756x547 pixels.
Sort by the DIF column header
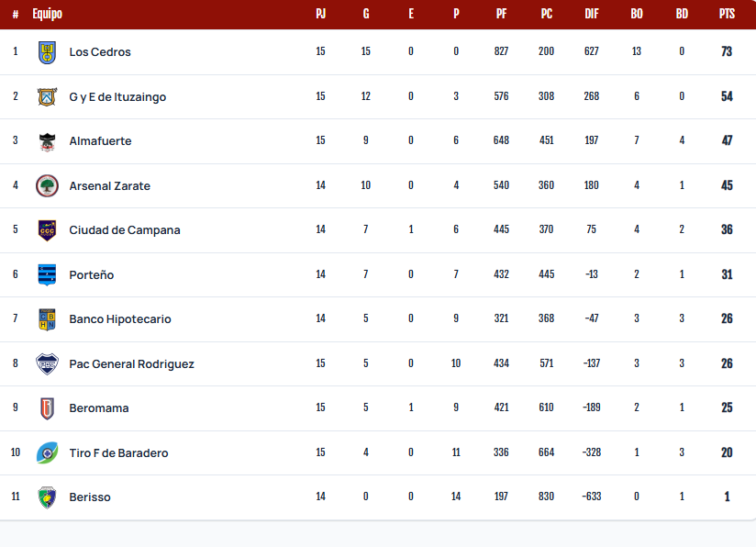pos(592,14)
